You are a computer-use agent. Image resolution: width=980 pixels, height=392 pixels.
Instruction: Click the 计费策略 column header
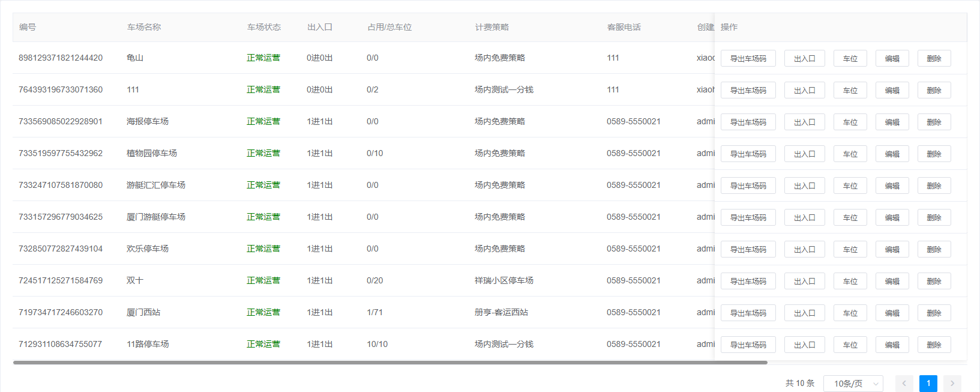(492, 27)
